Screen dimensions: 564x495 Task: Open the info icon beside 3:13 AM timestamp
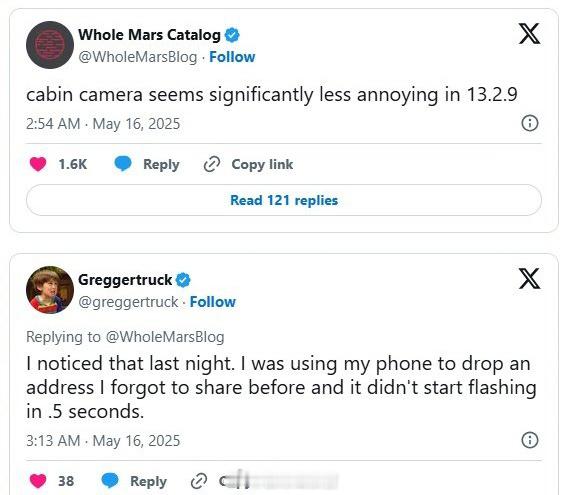529,440
